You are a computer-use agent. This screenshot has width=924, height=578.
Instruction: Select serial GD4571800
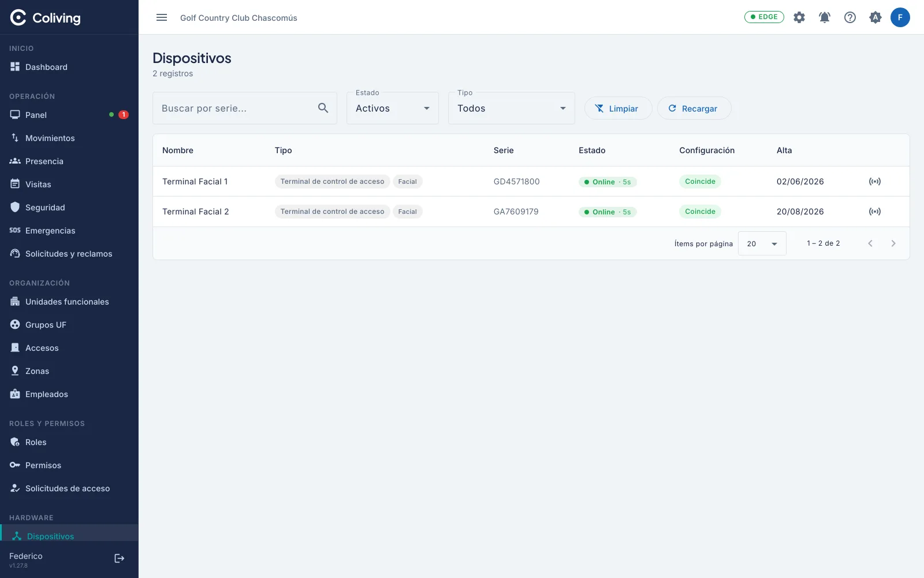tap(516, 181)
